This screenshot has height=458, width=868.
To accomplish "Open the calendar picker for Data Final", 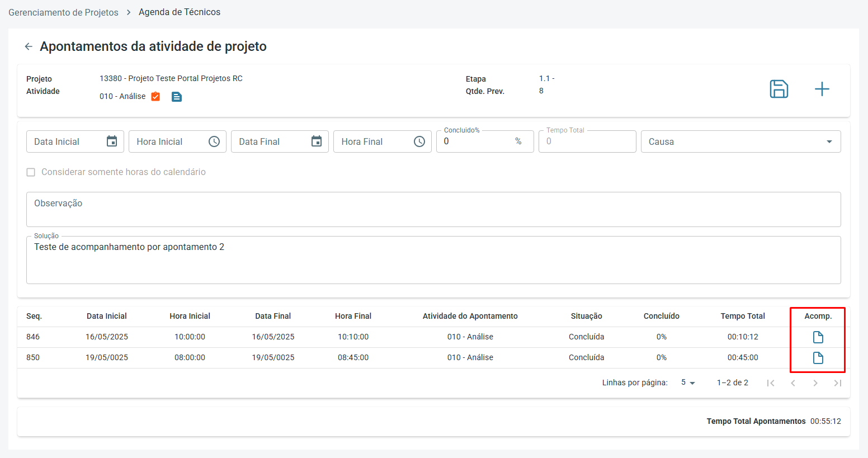I will tap(317, 141).
